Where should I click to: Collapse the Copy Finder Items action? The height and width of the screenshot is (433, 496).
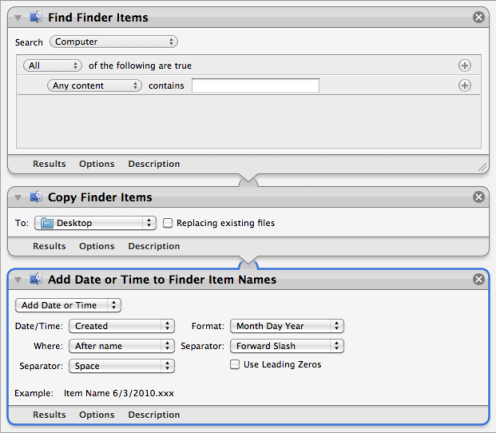point(18,198)
